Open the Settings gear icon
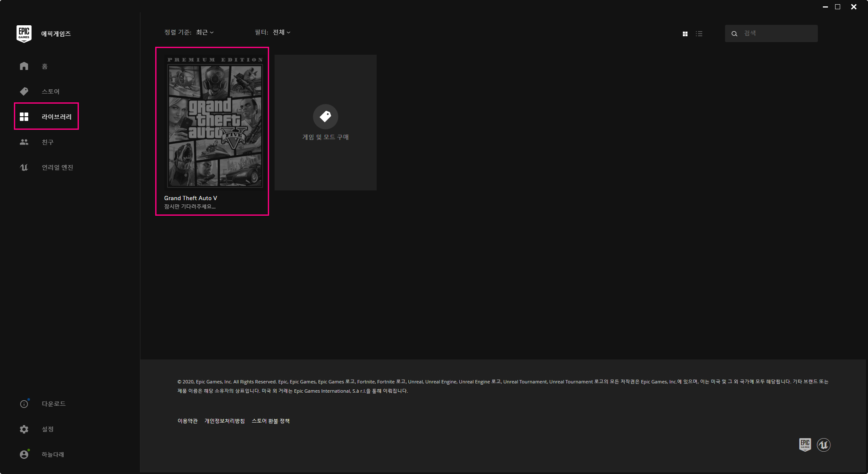Viewport: 868px width, 474px height. (24, 429)
